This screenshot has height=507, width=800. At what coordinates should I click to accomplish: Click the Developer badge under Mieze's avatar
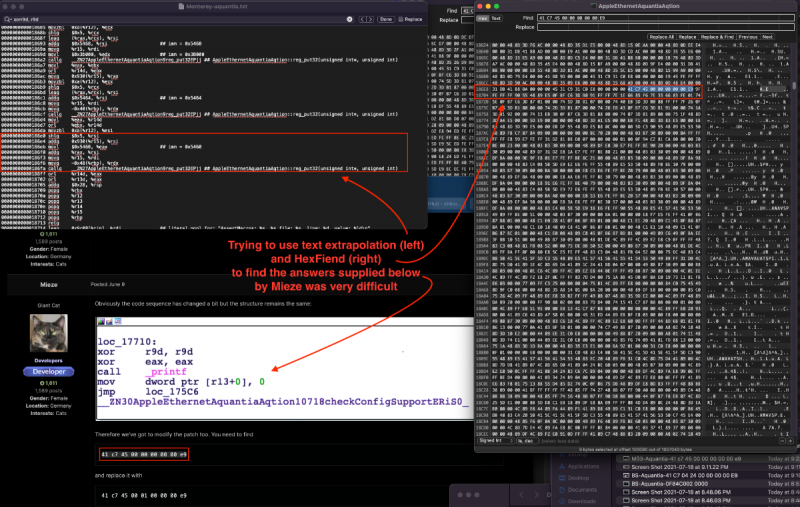pyautogui.click(x=48, y=371)
